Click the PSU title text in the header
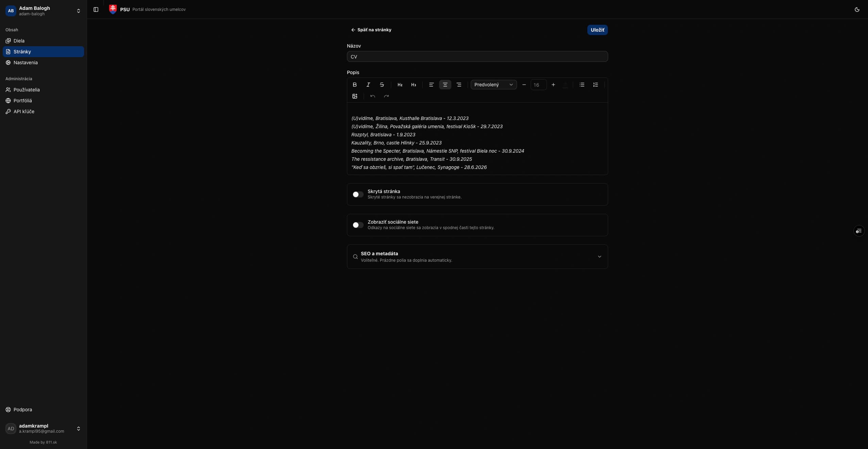This screenshot has width=868, height=449. 125,10
